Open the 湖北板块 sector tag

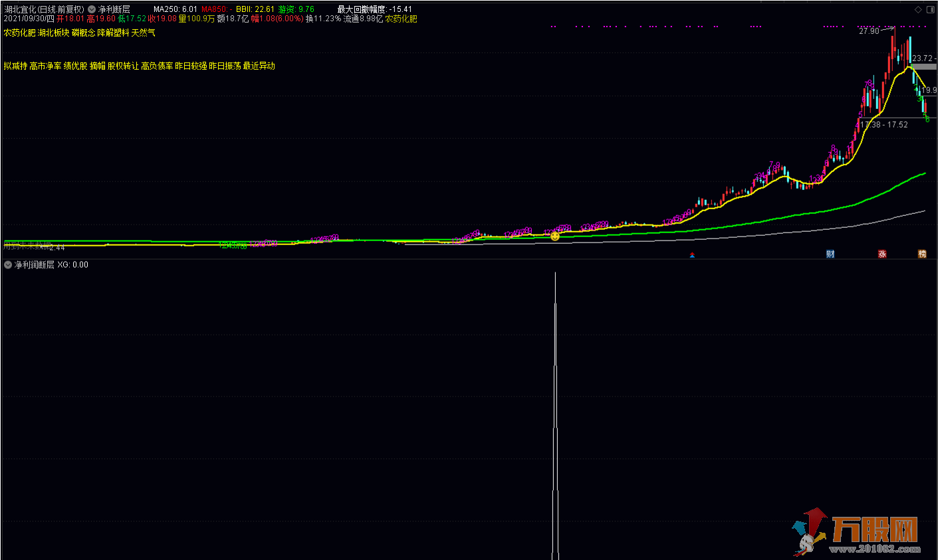click(53, 33)
